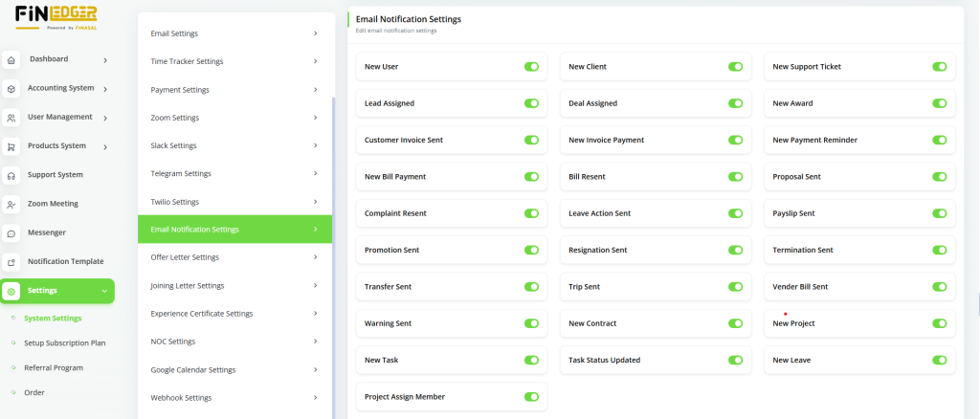Expand the Accounting System chevron
980x419 pixels.
pyautogui.click(x=105, y=89)
